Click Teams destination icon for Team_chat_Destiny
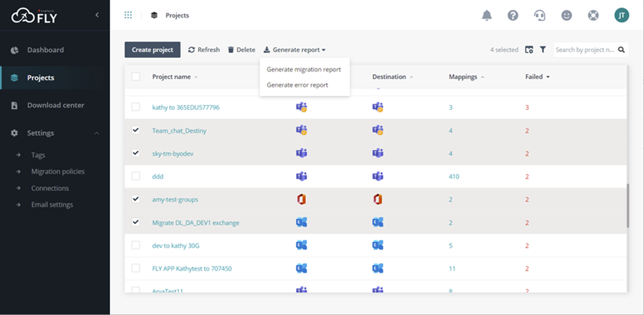The image size is (644, 315). pos(378,130)
